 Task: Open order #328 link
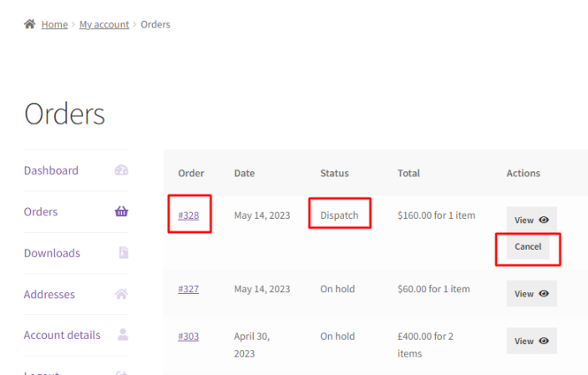pyautogui.click(x=188, y=215)
